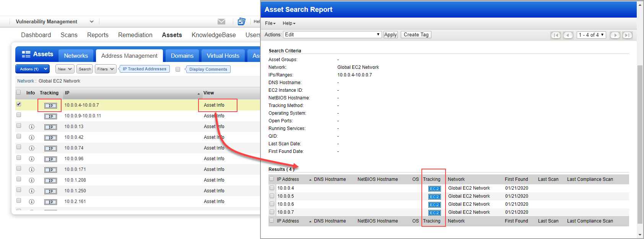
Task: Uncheck the 10.0.0.4-10.0.0.7 row checkbox
Action: 19,104
